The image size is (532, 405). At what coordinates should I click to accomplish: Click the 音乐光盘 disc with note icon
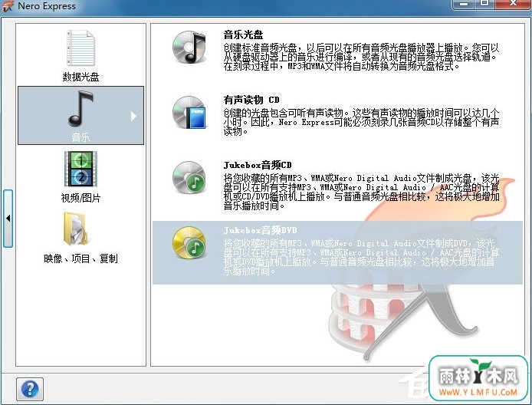(189, 48)
